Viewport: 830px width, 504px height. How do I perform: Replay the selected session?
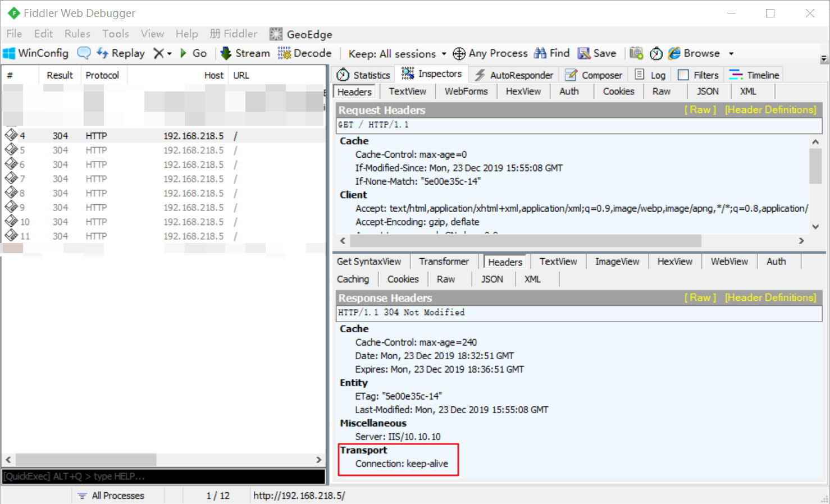pyautogui.click(x=121, y=53)
